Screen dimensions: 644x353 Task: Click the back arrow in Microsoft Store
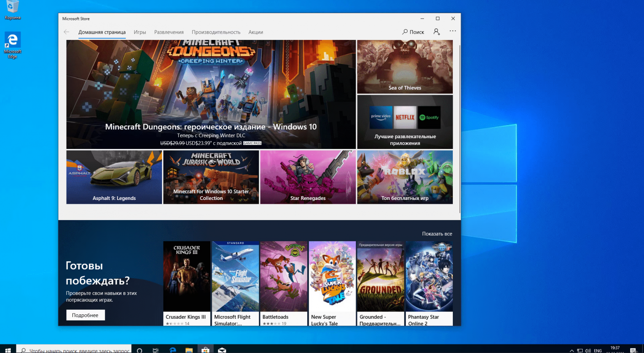click(x=67, y=32)
